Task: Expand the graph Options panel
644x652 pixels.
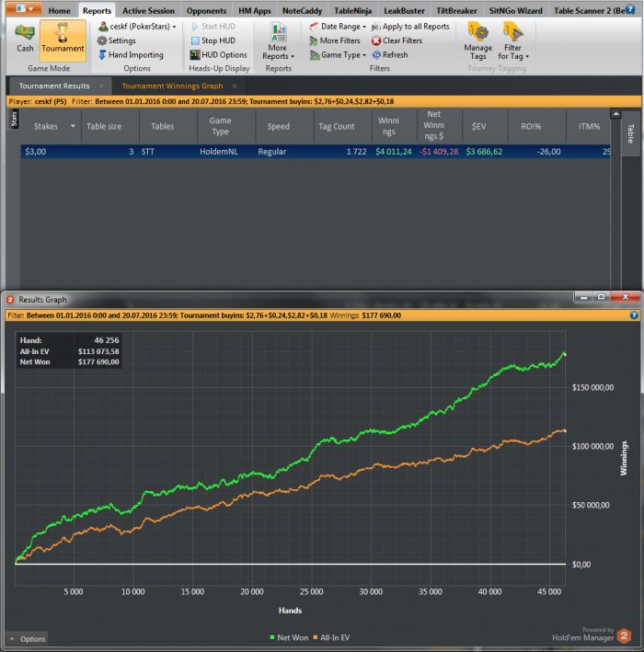Action: pyautogui.click(x=28, y=638)
